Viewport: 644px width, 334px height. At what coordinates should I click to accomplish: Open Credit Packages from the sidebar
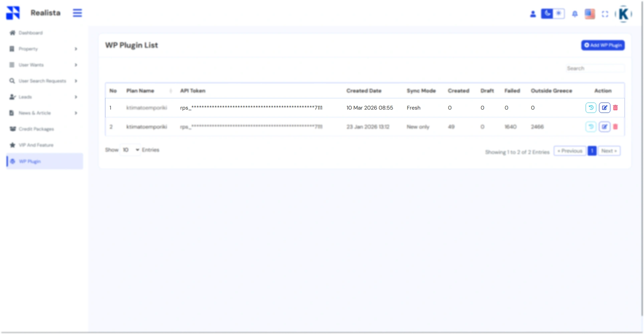click(37, 129)
